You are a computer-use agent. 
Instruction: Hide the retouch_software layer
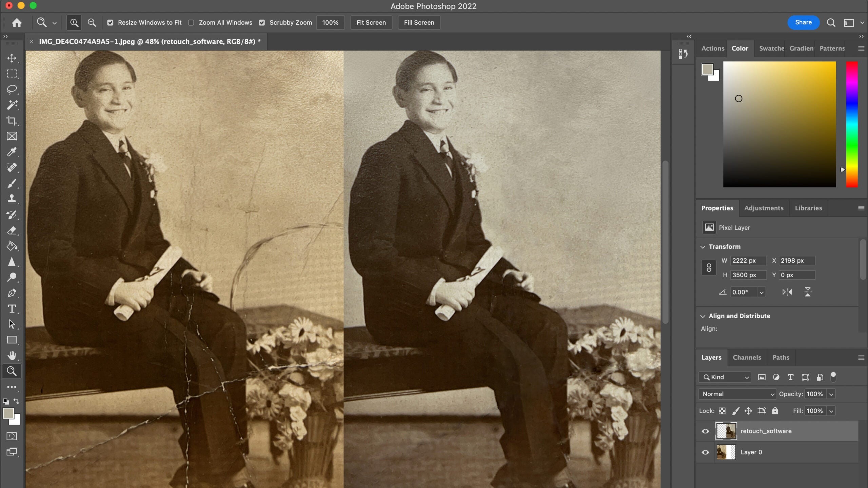coord(705,431)
